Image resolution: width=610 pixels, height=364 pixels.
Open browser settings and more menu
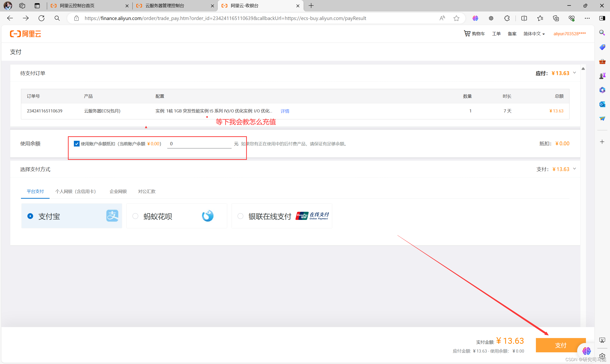coord(587,18)
